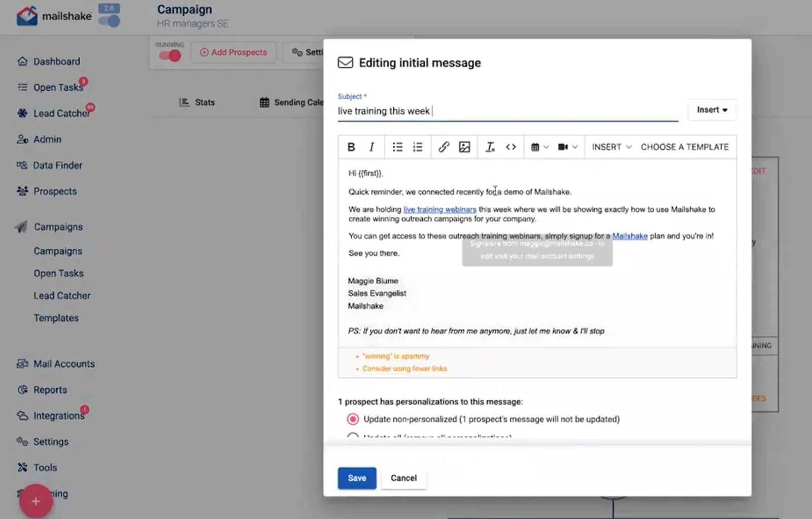Click the clear formatting icon
The image size is (812, 519).
coord(490,147)
